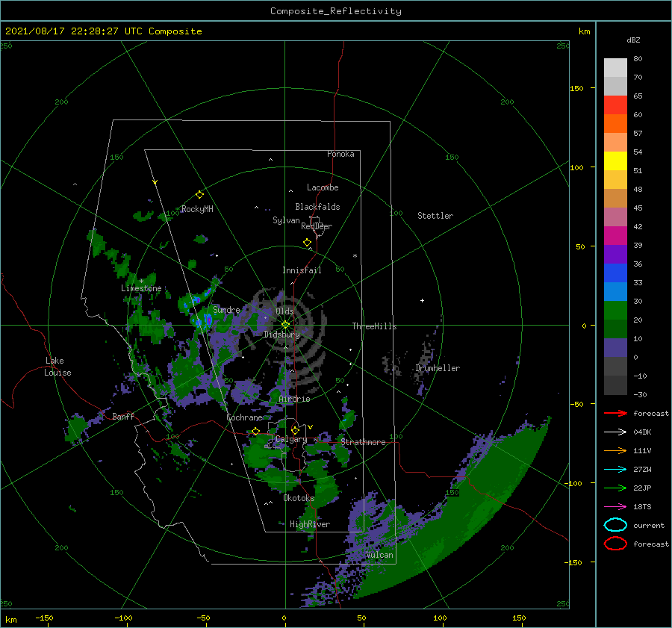Image resolution: width=672 pixels, height=628 pixels.
Task: Click the yellow diamond marker beside RockyMH
Action: tap(199, 195)
